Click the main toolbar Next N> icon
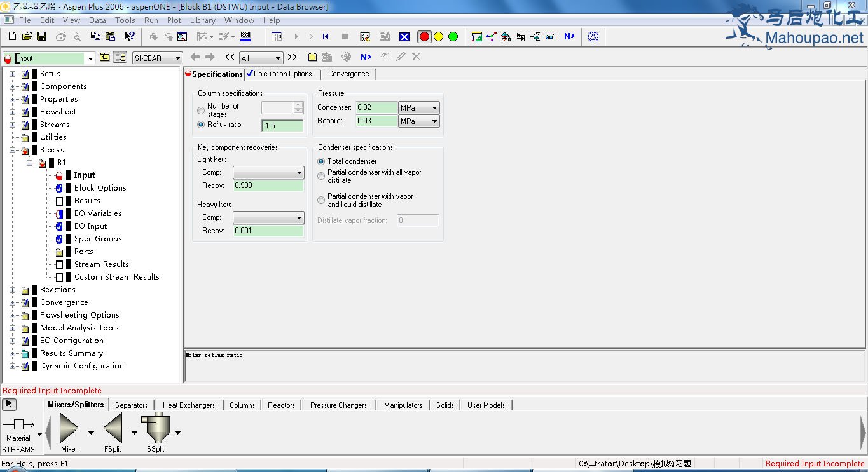The height and width of the screenshot is (472, 868). (x=569, y=37)
